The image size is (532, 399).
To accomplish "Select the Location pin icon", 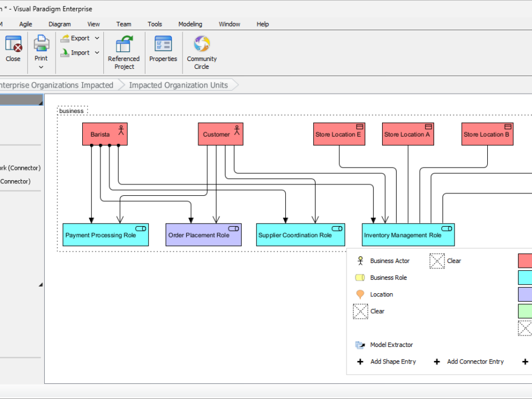I will pyautogui.click(x=361, y=294).
